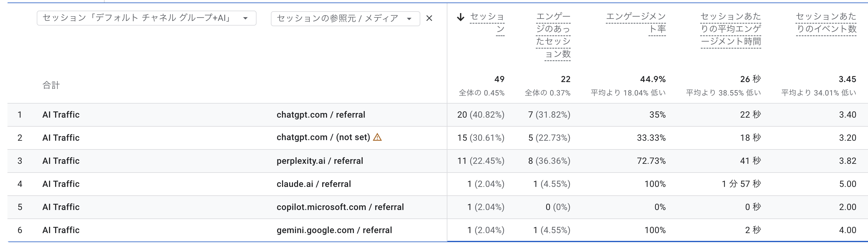
Task: Click the gemini.google.com / referral entry
Action: pos(334,230)
